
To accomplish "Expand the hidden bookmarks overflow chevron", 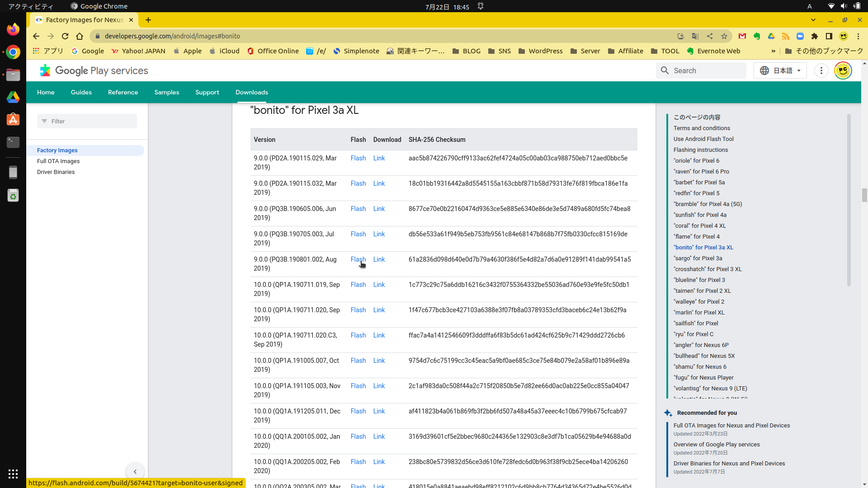I will [773, 51].
